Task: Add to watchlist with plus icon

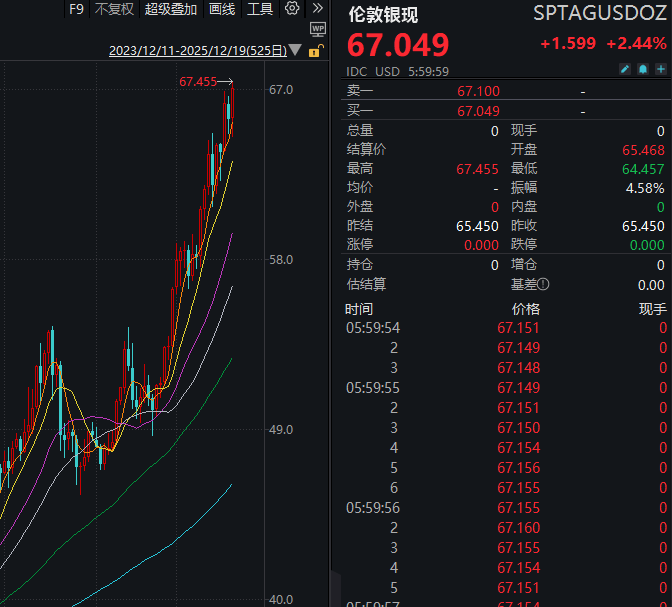Action: [660, 70]
